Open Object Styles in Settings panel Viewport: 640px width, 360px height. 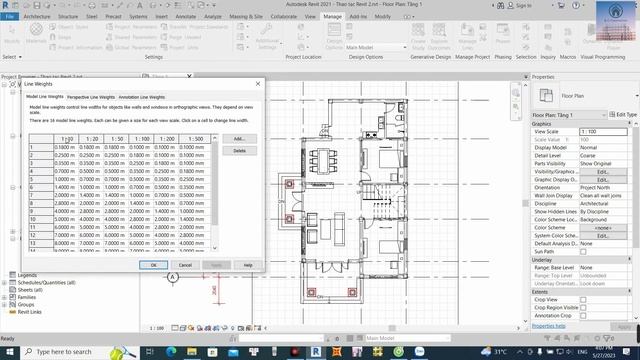pyautogui.click(x=69, y=27)
